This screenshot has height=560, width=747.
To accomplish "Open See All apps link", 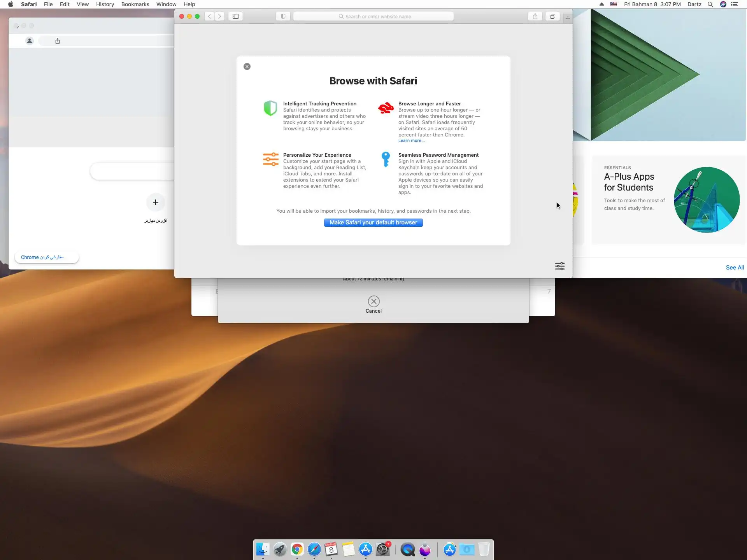I will 735,268.
